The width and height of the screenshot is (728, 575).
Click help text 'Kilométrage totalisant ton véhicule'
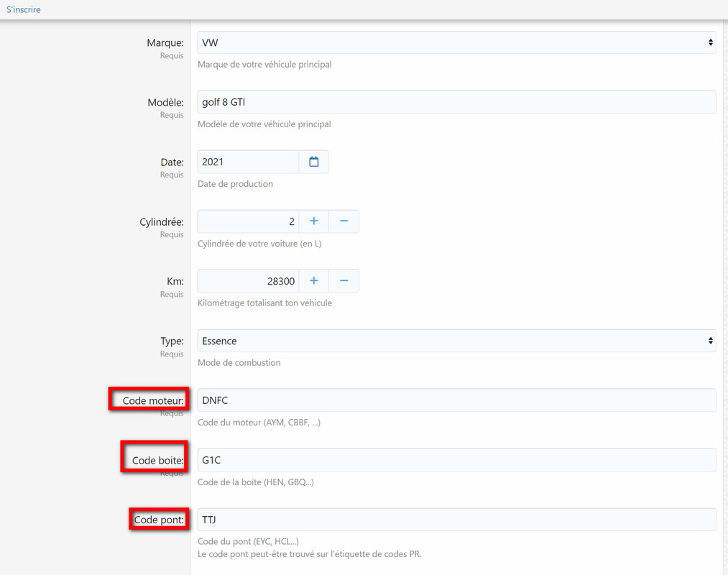[264, 303]
